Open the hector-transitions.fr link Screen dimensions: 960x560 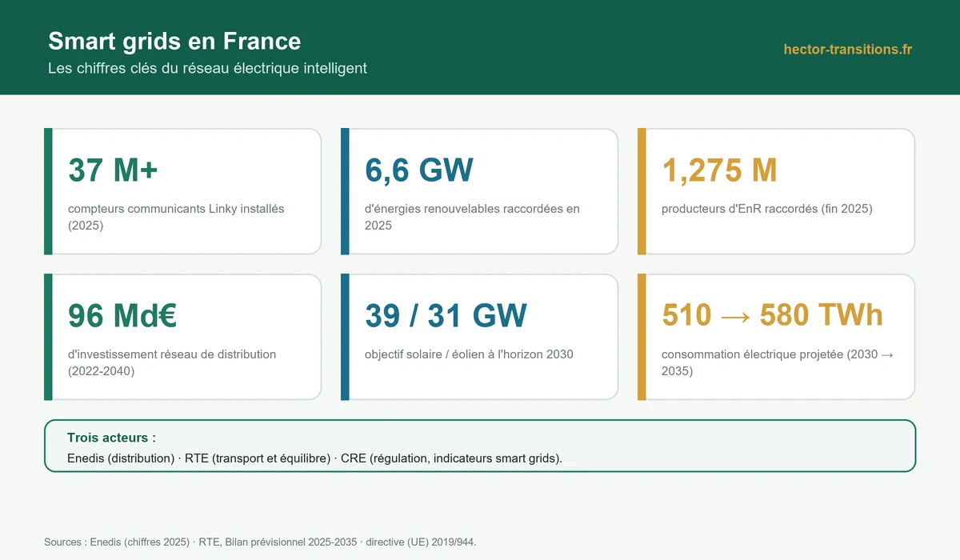(848, 50)
